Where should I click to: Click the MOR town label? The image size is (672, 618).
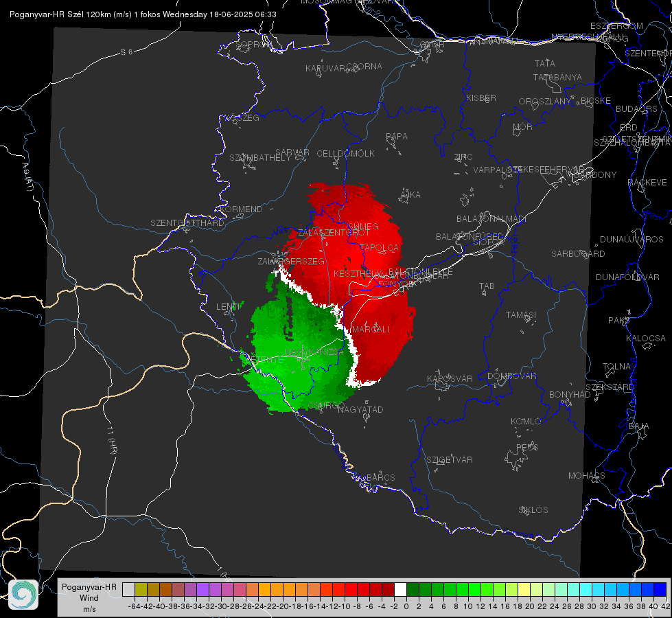[x=523, y=126]
